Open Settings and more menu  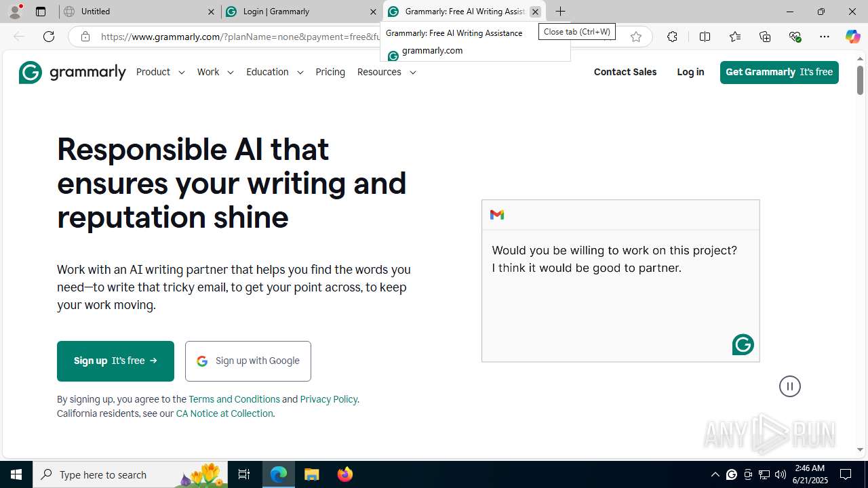point(825,37)
